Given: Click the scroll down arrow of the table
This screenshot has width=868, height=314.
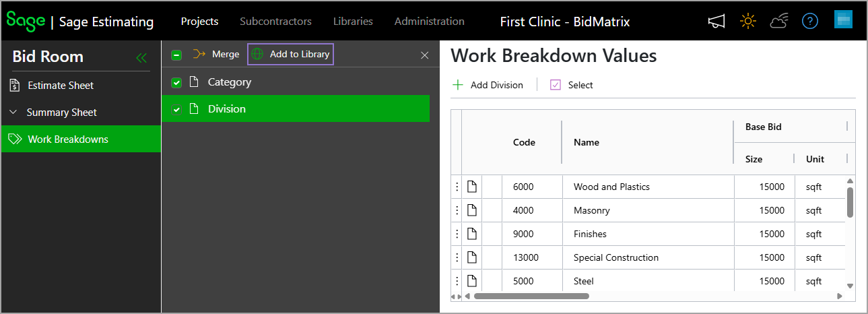Looking at the screenshot, I should click(850, 286).
